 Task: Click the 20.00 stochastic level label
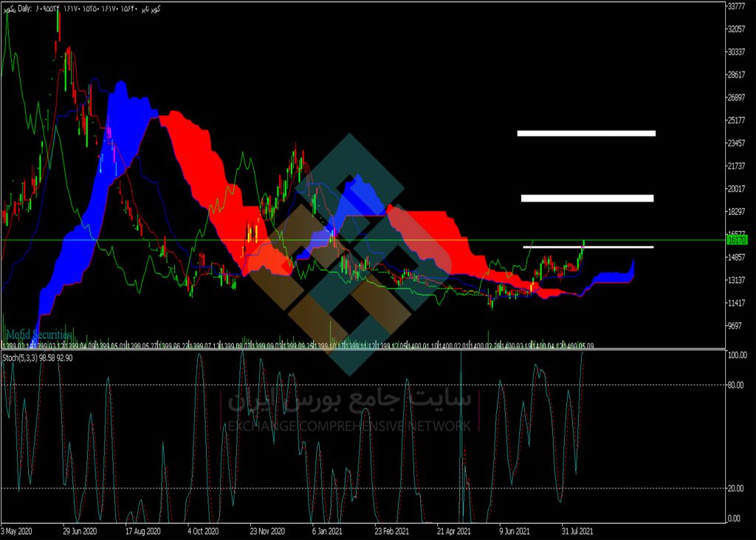[x=735, y=488]
